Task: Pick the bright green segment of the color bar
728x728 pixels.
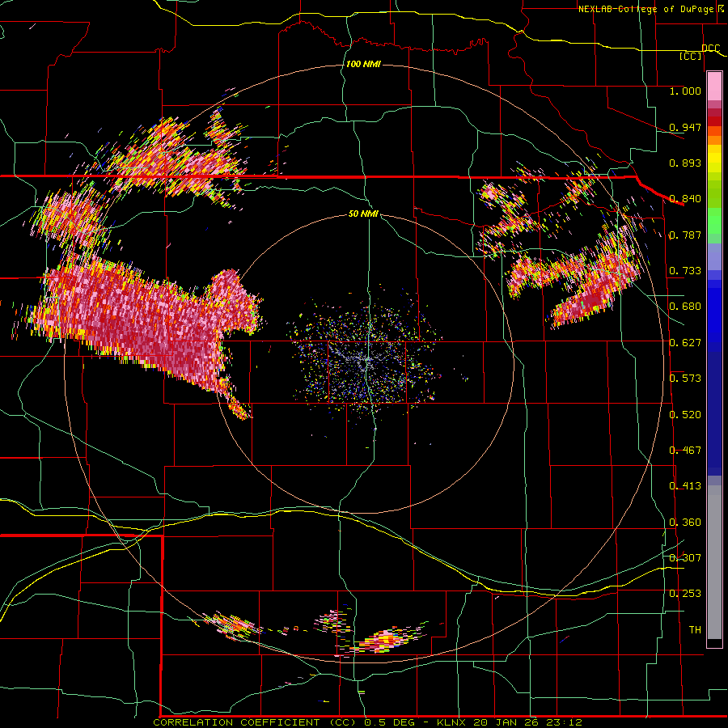Action: (714, 221)
